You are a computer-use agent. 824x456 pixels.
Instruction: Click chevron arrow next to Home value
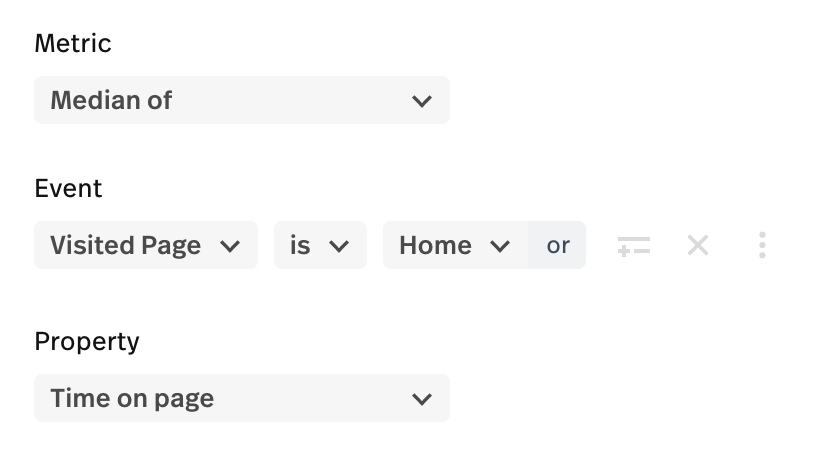click(500, 246)
